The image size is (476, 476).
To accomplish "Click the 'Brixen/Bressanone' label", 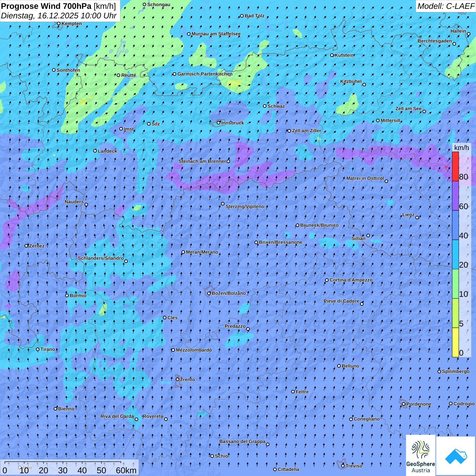I will pos(280,242).
